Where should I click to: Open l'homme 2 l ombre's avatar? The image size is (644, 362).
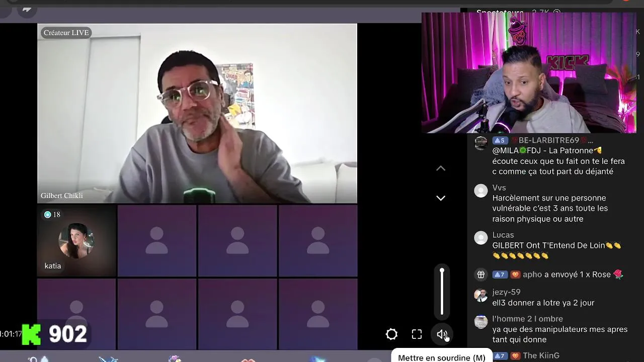[481, 322]
